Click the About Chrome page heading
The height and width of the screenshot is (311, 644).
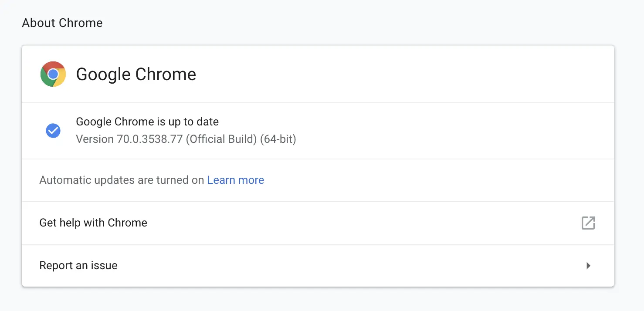point(62,23)
